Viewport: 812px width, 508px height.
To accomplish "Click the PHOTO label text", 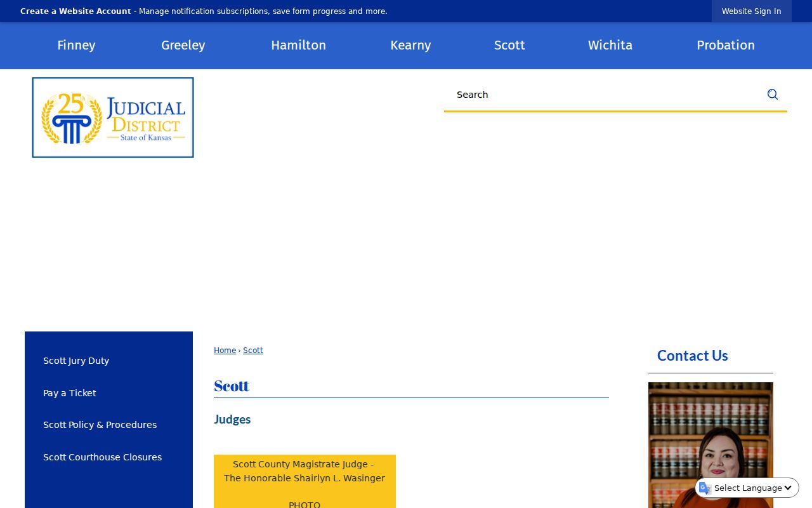I will (x=304, y=505).
